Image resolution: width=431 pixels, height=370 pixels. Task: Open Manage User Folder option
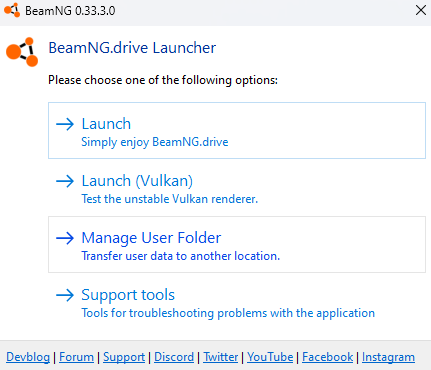[x=237, y=245]
